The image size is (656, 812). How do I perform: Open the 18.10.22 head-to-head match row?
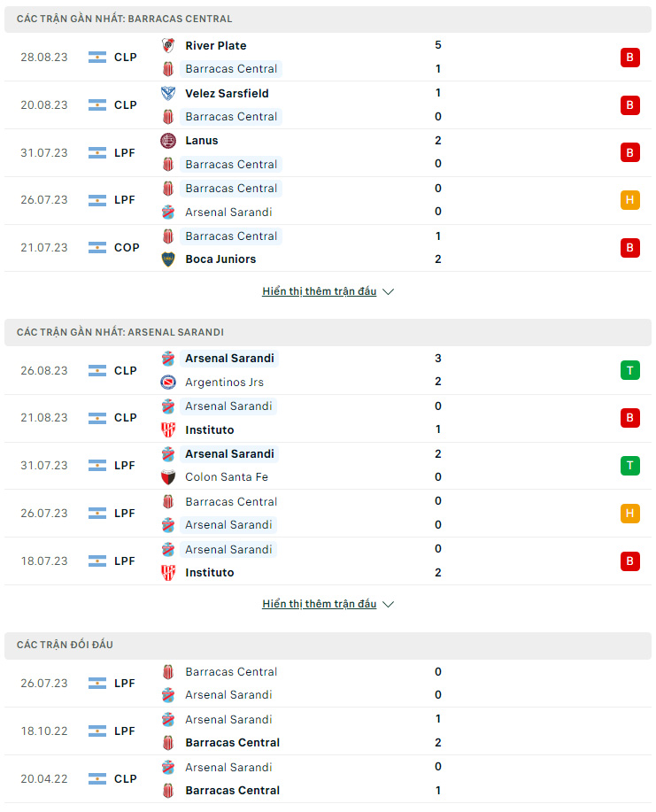pos(328,731)
